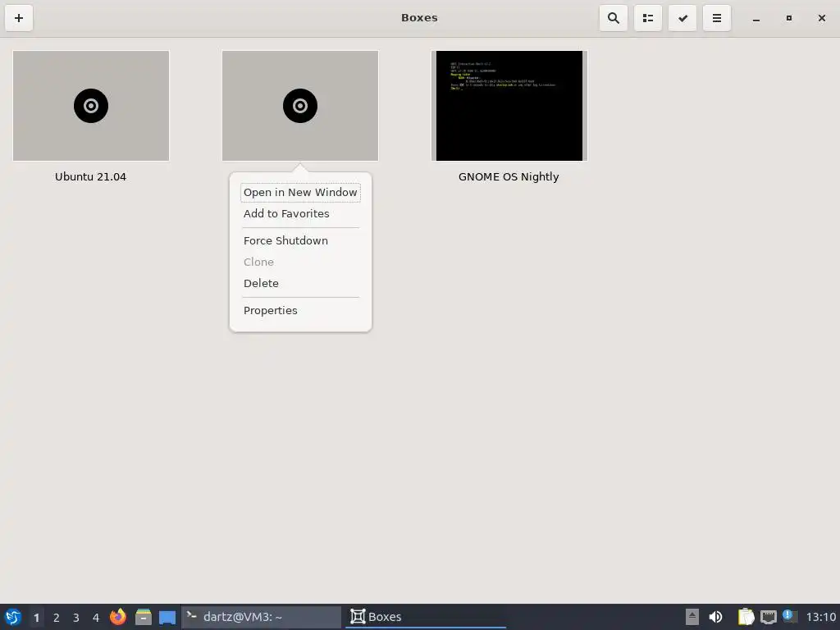Viewport: 840px width, 630px height.
Task: Open the clipboard manager tray icon
Action: click(746, 617)
